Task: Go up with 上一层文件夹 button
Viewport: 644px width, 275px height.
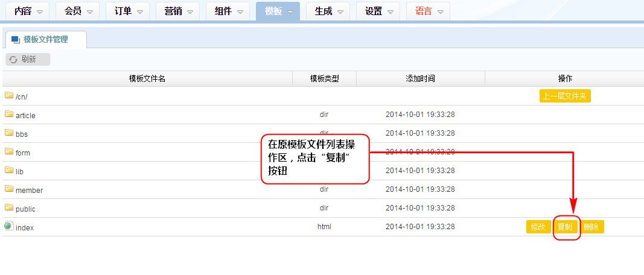Action: (x=565, y=96)
